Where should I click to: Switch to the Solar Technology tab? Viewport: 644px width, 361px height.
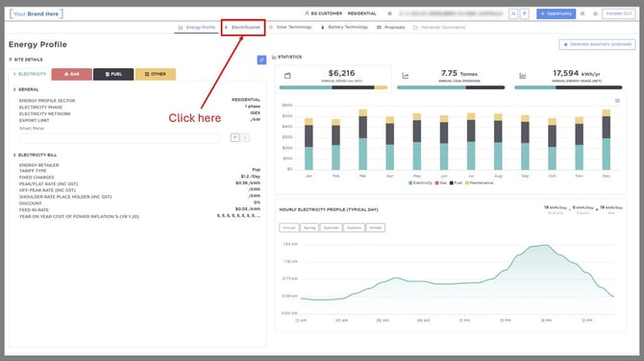tap(291, 27)
